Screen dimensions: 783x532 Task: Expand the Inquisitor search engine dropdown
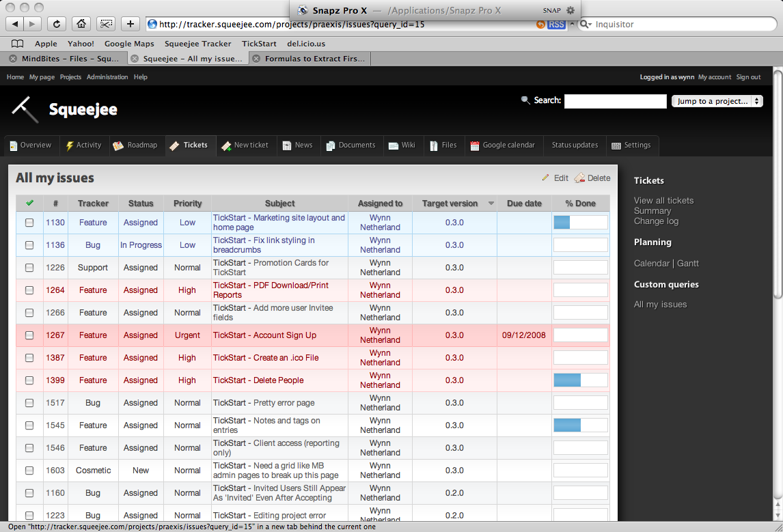click(586, 24)
